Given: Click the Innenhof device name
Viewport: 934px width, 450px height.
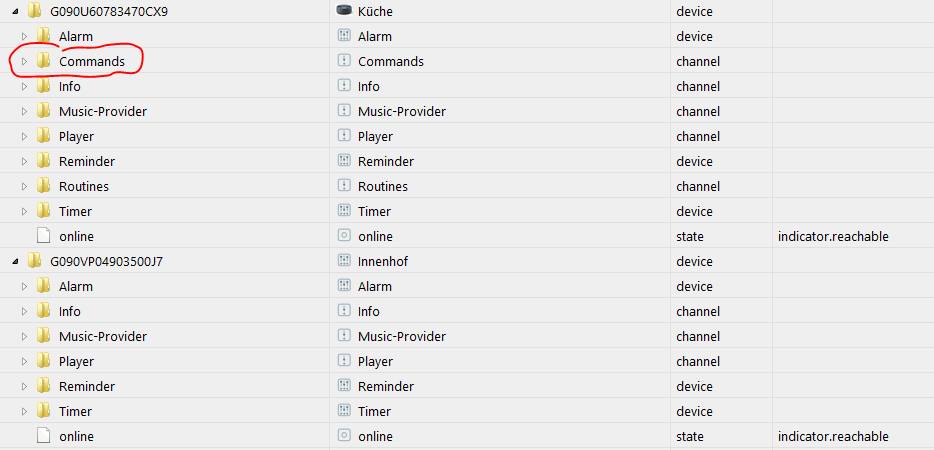Looking at the screenshot, I should tap(383, 261).
